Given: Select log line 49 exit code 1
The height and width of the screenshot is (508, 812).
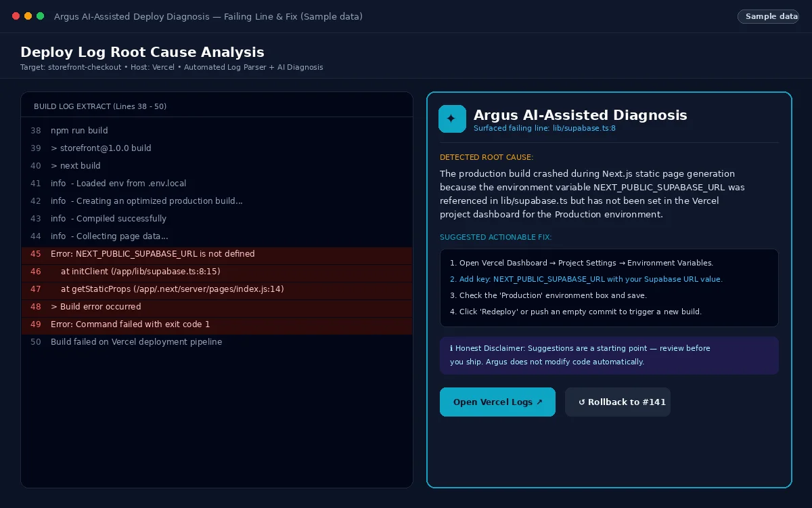Looking at the screenshot, I should pos(217,324).
